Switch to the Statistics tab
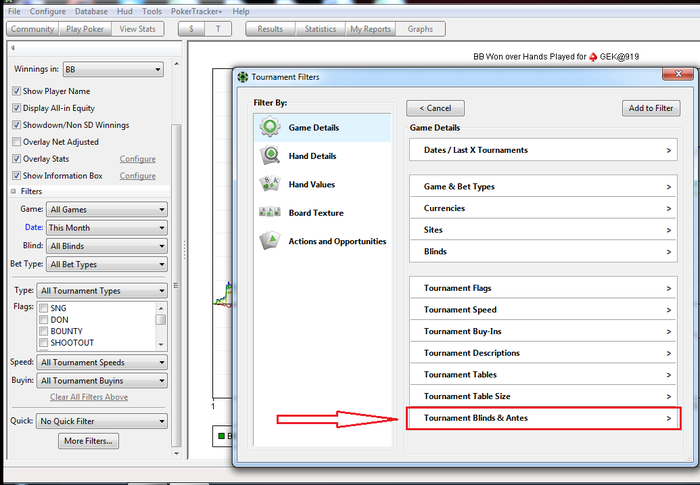 pos(320,29)
